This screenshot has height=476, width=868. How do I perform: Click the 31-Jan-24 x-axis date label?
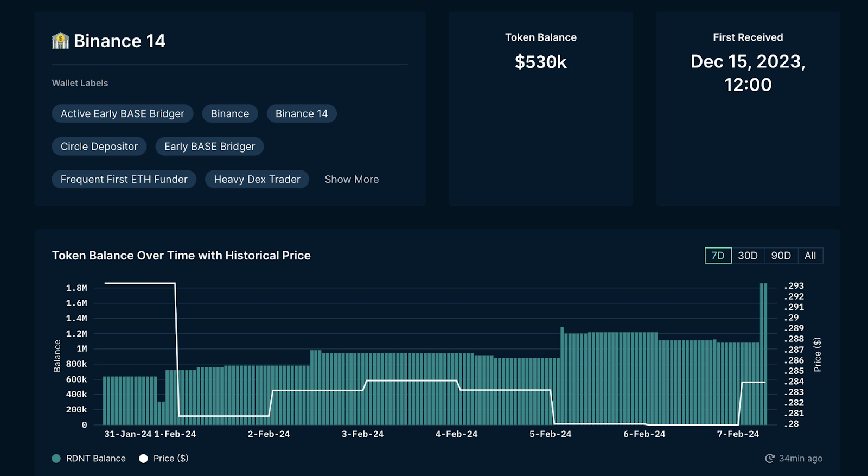click(x=128, y=434)
